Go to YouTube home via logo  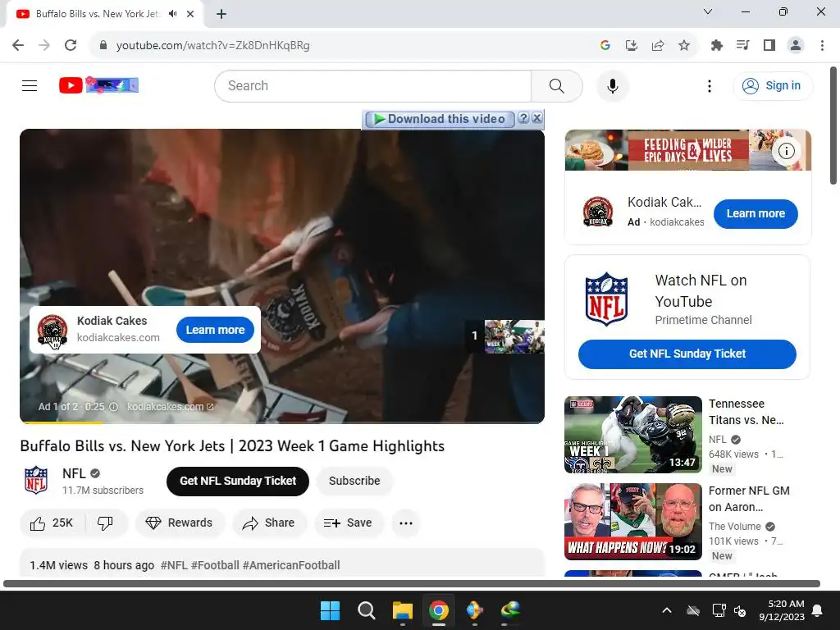tap(98, 85)
